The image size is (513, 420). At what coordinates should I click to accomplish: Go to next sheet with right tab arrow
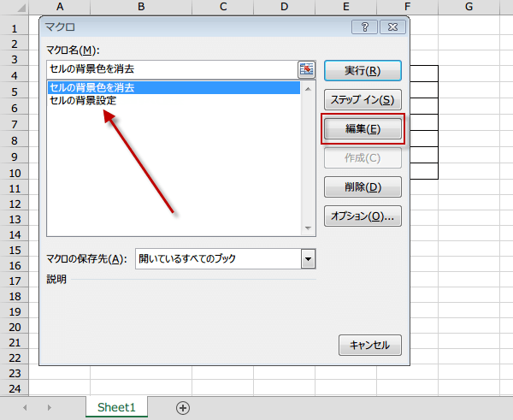(49, 407)
